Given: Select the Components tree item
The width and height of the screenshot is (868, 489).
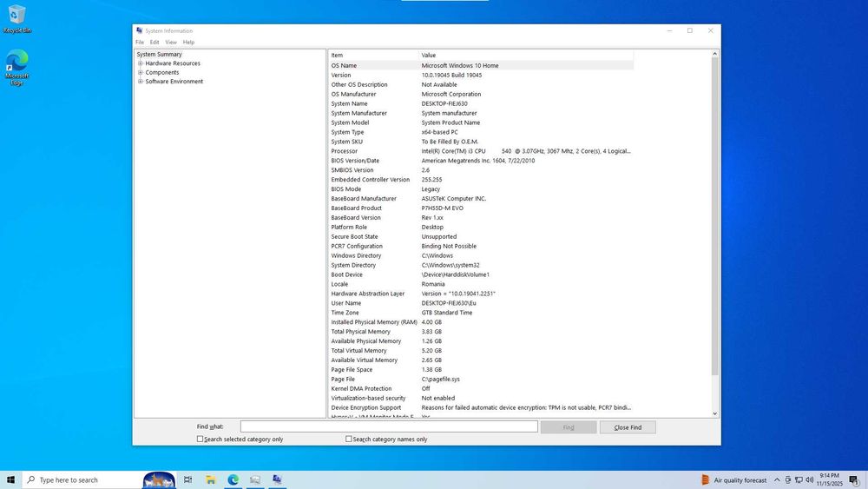Looking at the screenshot, I should point(162,72).
